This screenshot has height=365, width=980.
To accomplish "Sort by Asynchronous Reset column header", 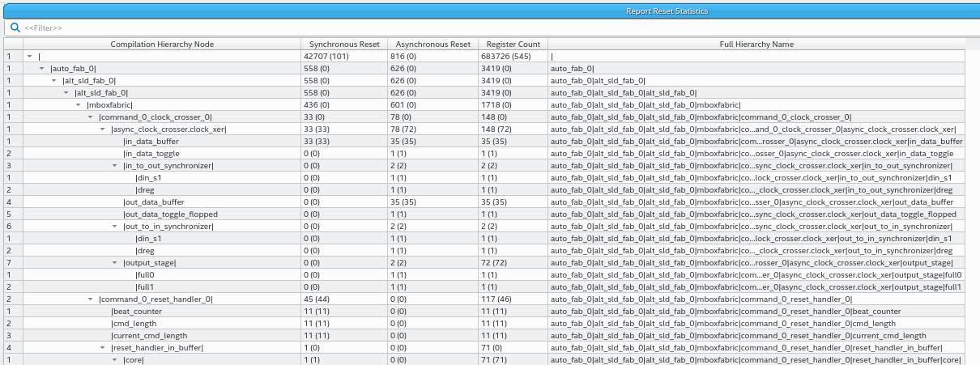I will pyautogui.click(x=432, y=45).
